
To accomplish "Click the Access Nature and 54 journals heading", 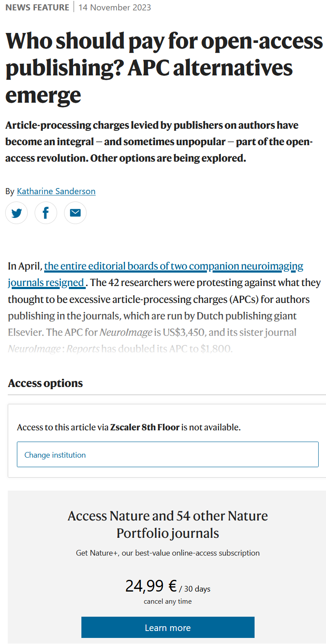I will tap(168, 524).
